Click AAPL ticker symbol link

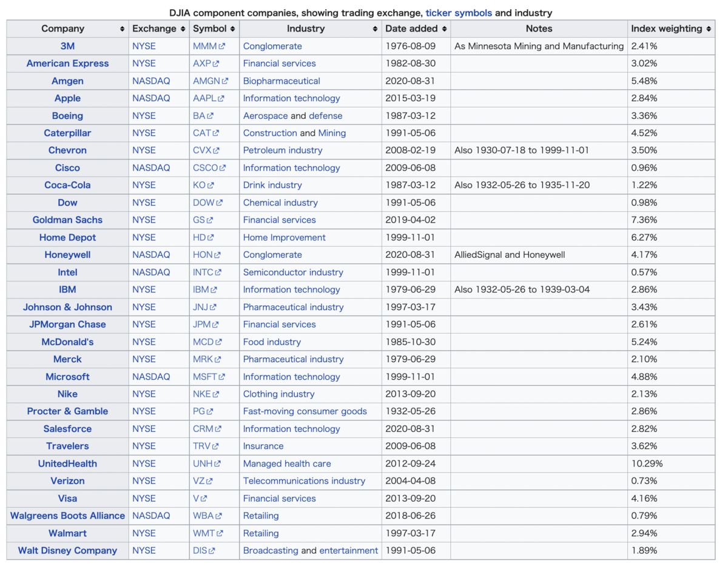point(209,98)
